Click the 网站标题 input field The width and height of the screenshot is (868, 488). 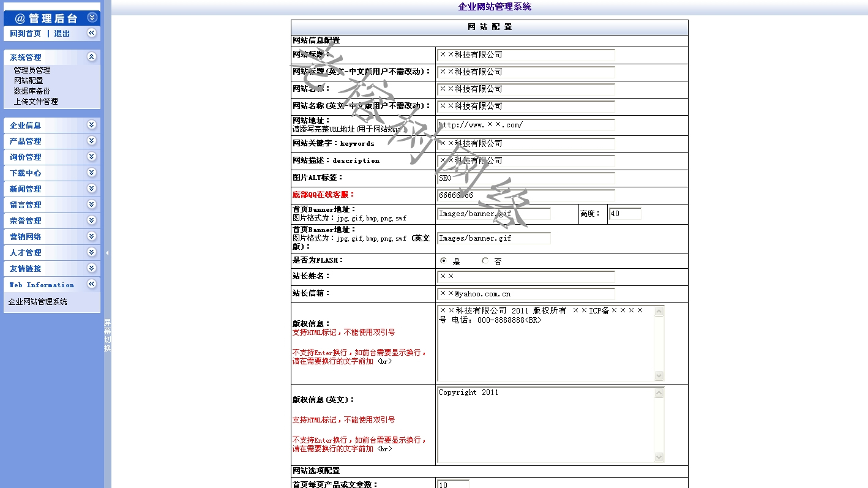point(526,55)
